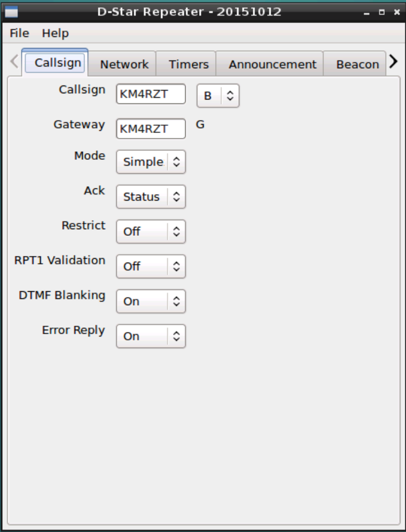Screen dimensions: 406x532
Task: Open the RPT1 Validation dropdown
Action: (x=150, y=266)
